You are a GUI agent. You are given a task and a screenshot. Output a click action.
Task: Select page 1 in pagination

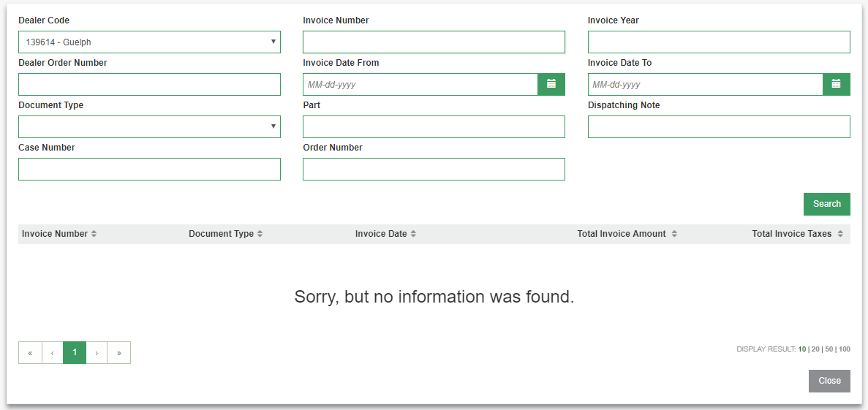(x=75, y=352)
